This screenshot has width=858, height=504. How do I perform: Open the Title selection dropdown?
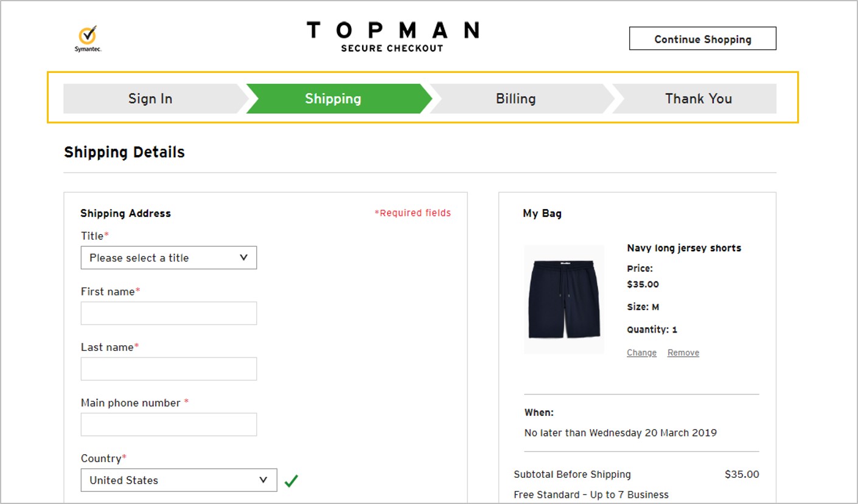pos(169,258)
